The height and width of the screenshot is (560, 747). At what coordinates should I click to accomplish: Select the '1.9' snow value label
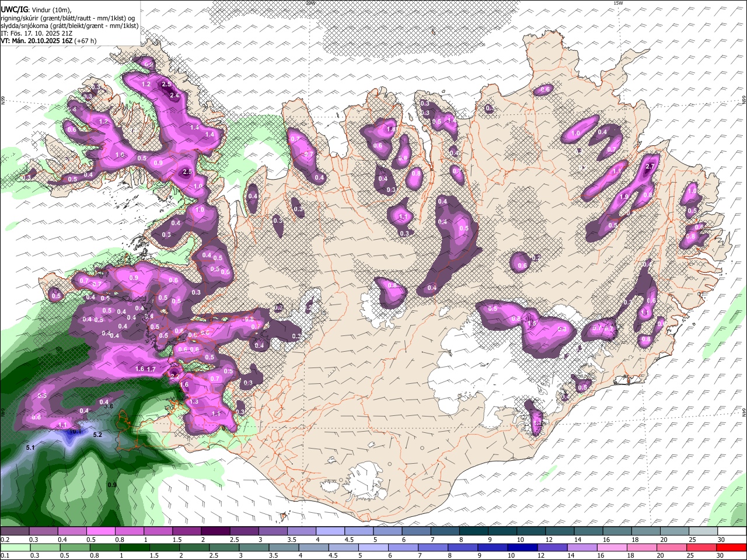[x=624, y=197]
